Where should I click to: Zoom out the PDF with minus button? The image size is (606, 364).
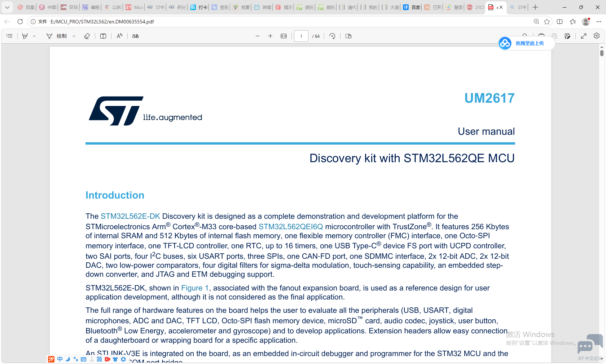(x=258, y=36)
